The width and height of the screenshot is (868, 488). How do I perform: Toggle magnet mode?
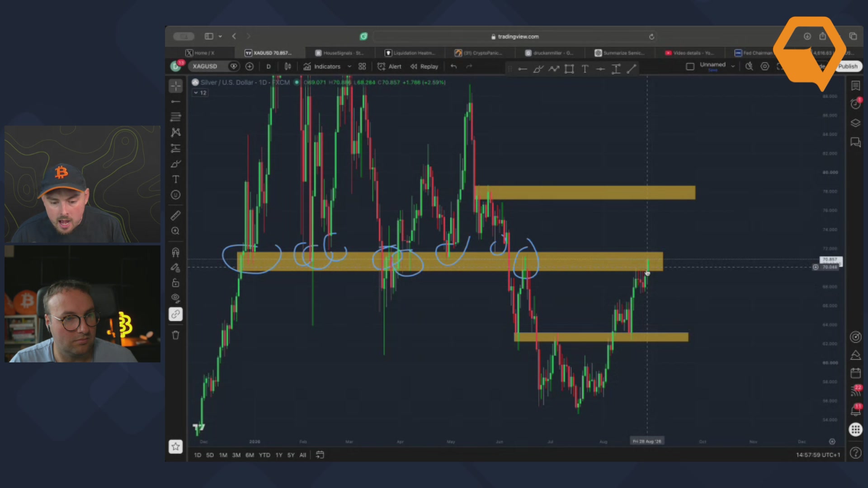(x=176, y=252)
